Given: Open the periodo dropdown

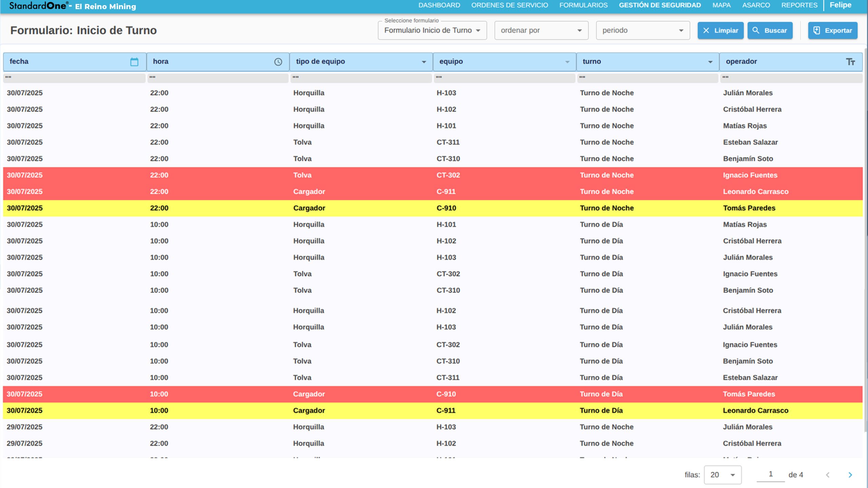Looking at the screenshot, I should point(643,30).
